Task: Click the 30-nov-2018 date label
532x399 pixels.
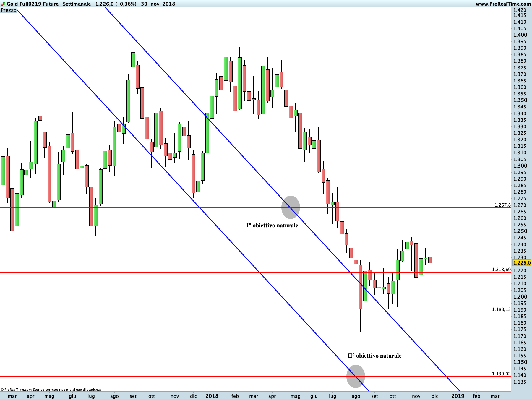Action: tap(158, 4)
